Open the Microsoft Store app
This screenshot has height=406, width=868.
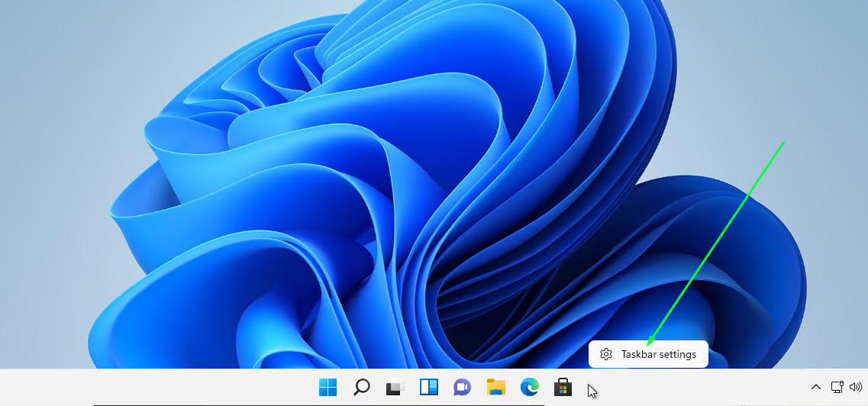(563, 388)
